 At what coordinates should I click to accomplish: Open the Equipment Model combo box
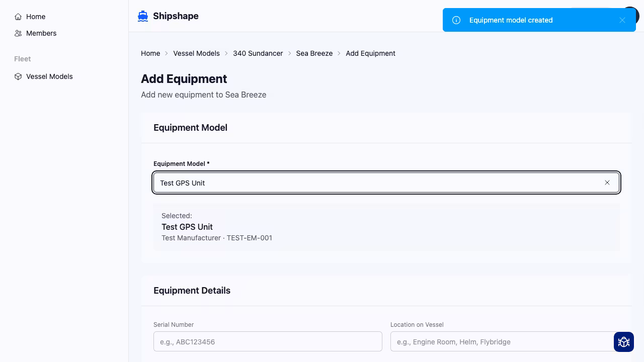[386, 183]
